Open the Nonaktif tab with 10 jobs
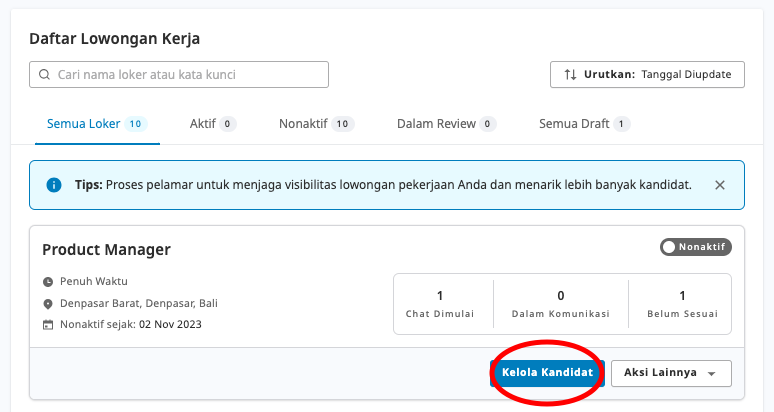This screenshot has height=412, width=774. click(x=316, y=124)
